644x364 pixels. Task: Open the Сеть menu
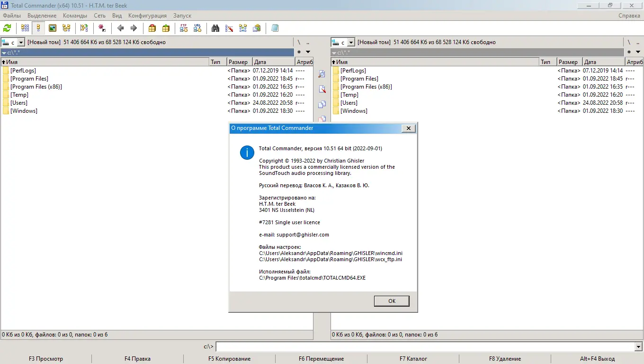(x=99, y=16)
